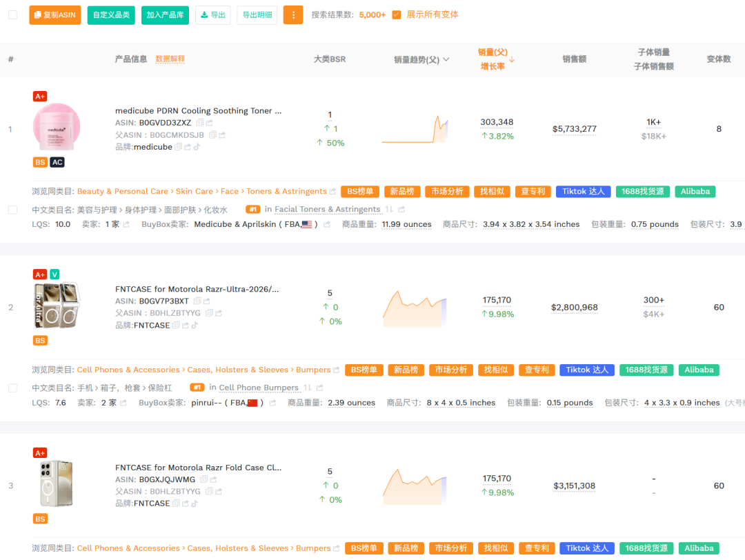Sort by the 销量(父) column header
Image resolution: width=745 pixels, height=560 pixels.
[x=493, y=52]
